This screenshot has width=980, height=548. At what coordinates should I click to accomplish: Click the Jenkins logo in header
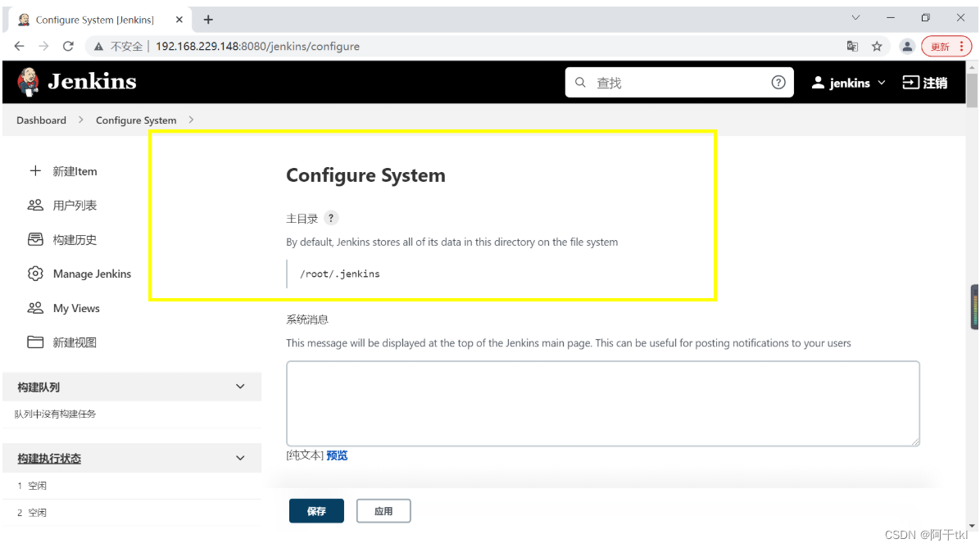[76, 82]
